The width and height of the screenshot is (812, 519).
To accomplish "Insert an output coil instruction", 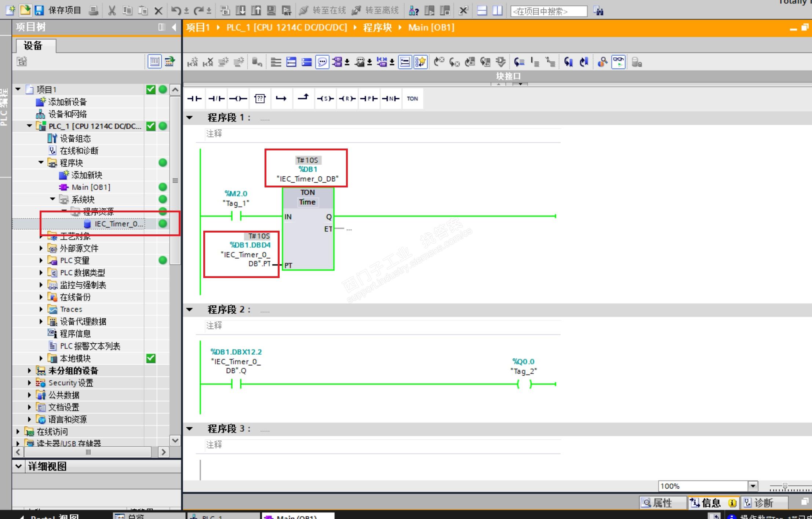I will pyautogui.click(x=238, y=98).
